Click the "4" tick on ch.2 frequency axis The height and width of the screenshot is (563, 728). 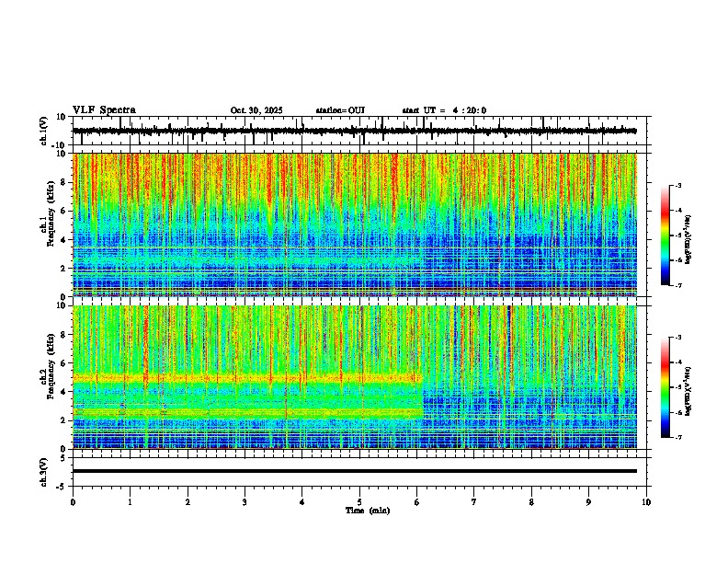[64, 392]
